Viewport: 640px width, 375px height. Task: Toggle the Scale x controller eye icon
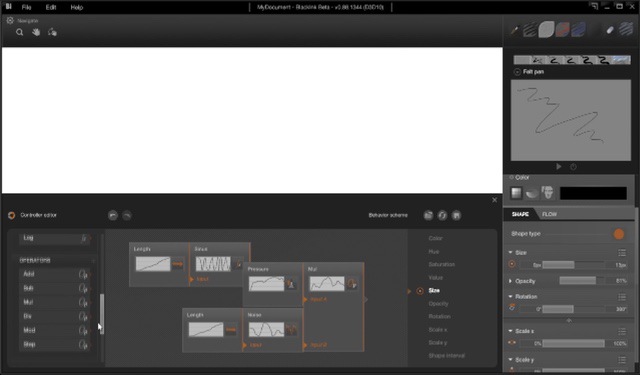512,343
